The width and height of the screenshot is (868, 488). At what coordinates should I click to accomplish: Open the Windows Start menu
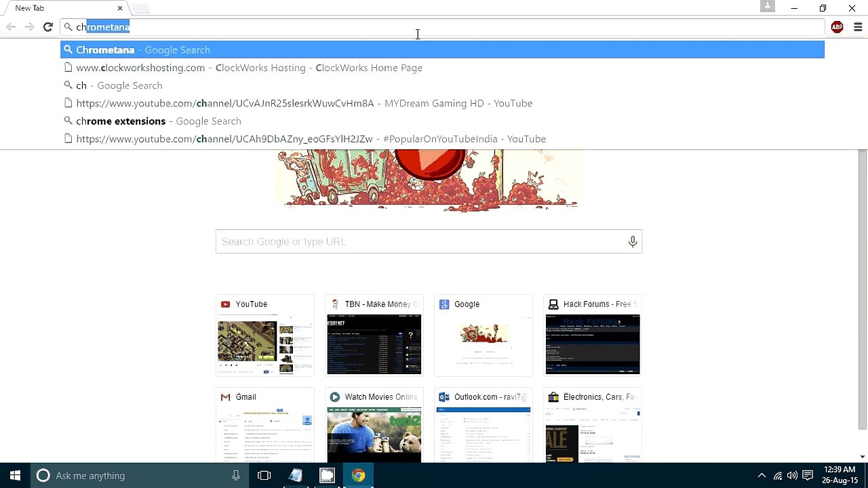point(15,476)
